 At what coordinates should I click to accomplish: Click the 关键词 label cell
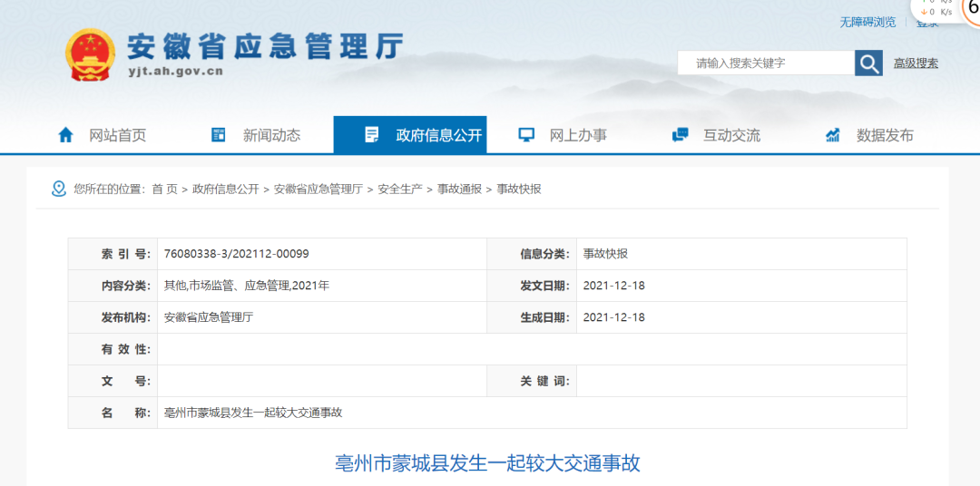[x=532, y=381]
